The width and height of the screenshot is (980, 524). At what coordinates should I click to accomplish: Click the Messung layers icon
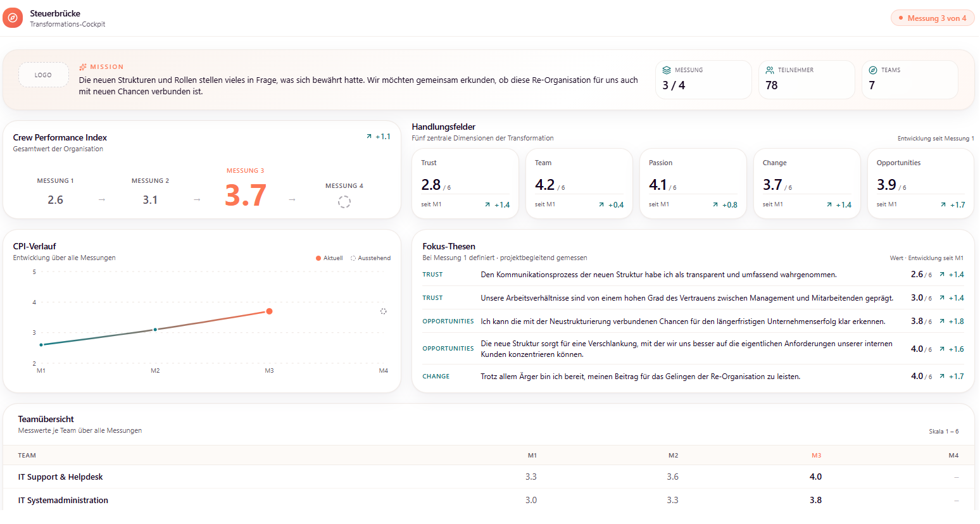[667, 70]
